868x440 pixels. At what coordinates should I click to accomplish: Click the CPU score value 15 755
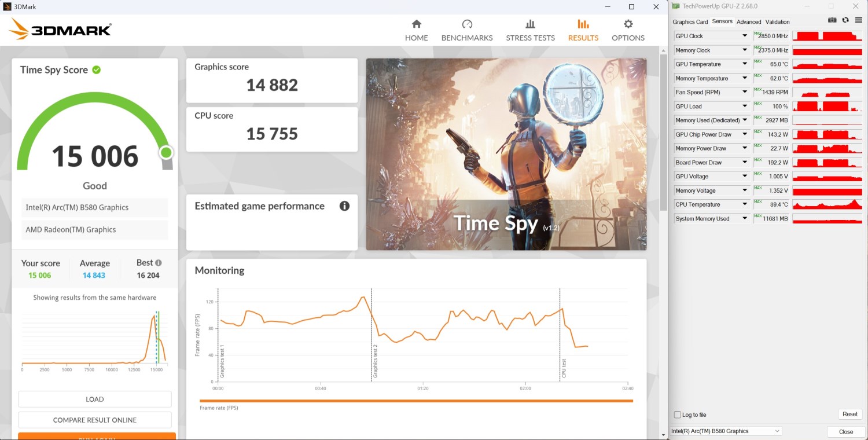pos(272,134)
